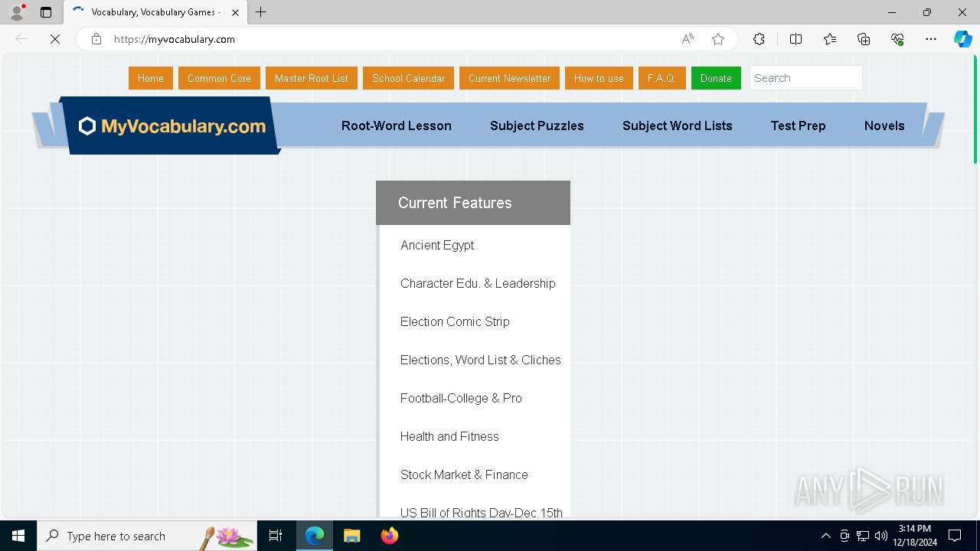Open the Extensions puzzle icon

coord(759,39)
